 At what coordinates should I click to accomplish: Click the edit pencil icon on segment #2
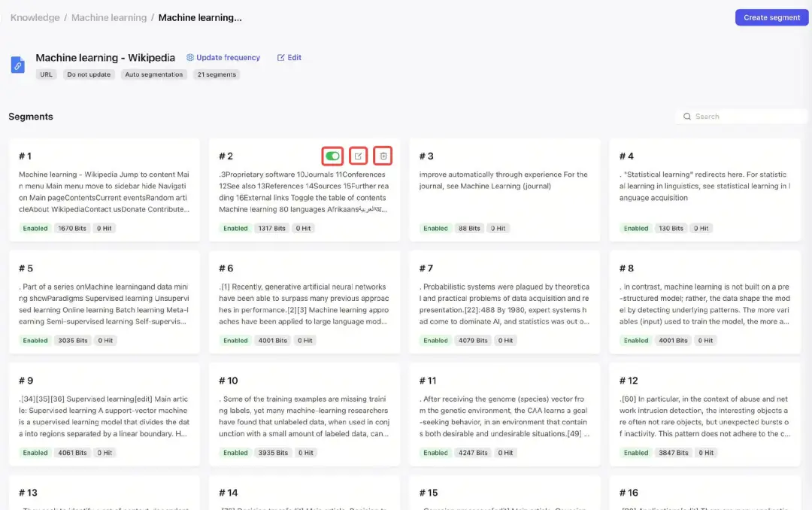pos(359,156)
